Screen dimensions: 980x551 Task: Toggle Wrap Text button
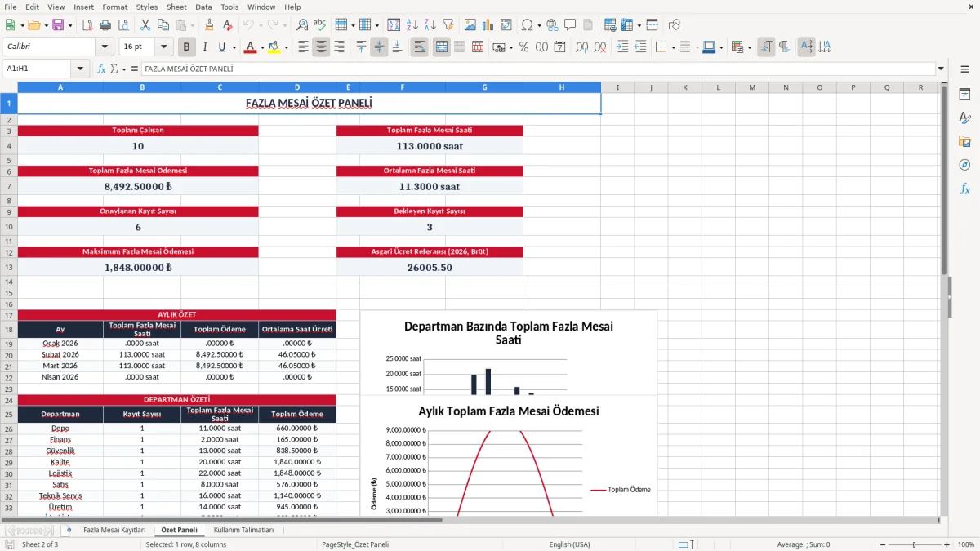coord(420,47)
